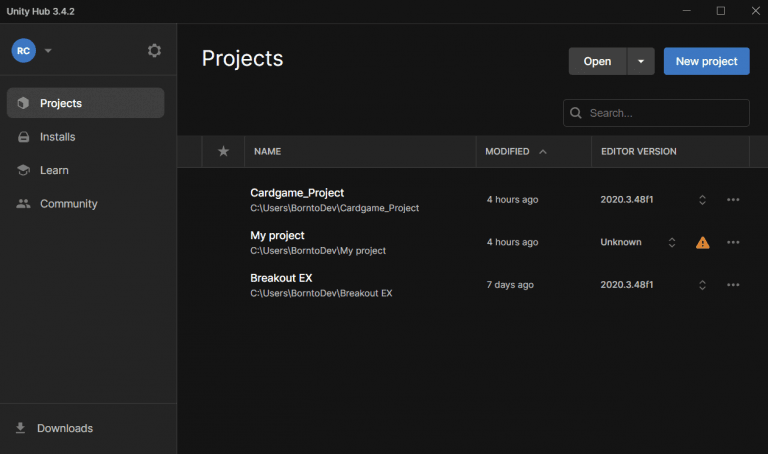Switch to the Learn section
The height and width of the screenshot is (454, 768).
point(54,170)
